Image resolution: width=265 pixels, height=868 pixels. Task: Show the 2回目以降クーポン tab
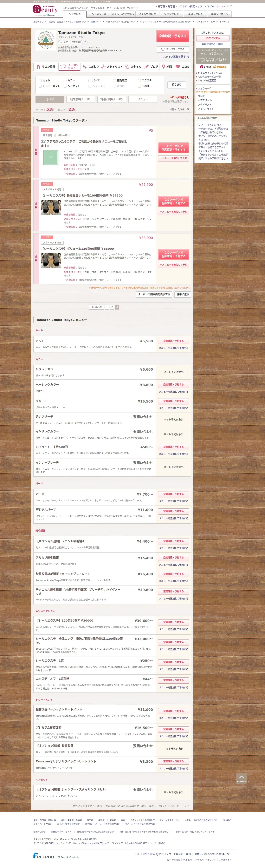[112, 99]
